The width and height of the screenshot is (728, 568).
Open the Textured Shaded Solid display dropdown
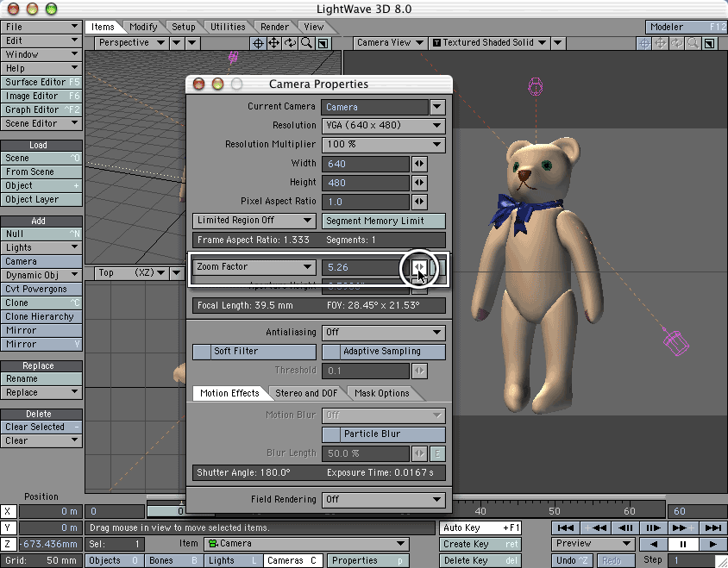pyautogui.click(x=490, y=43)
